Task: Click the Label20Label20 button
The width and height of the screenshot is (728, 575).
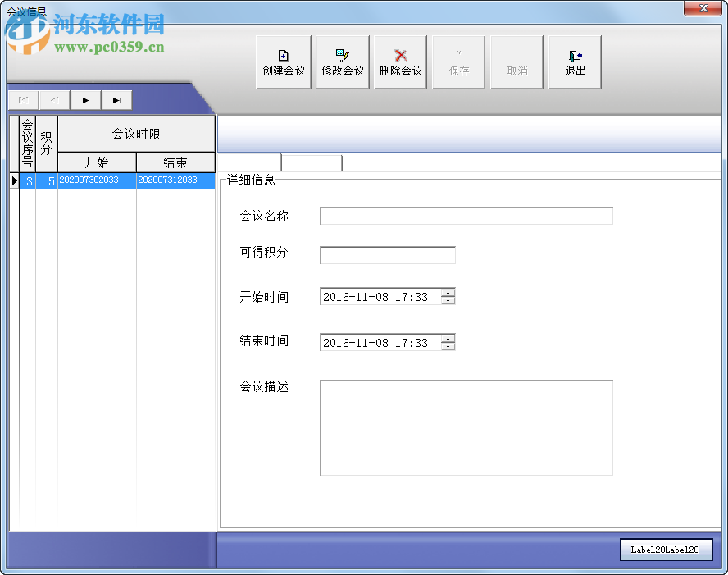Action: [666, 550]
